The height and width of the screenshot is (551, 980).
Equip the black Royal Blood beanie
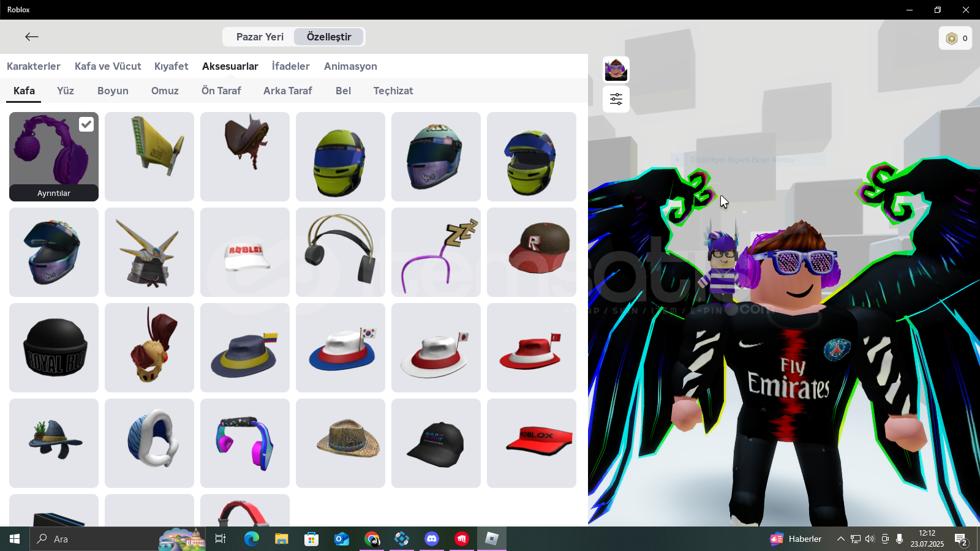click(54, 348)
